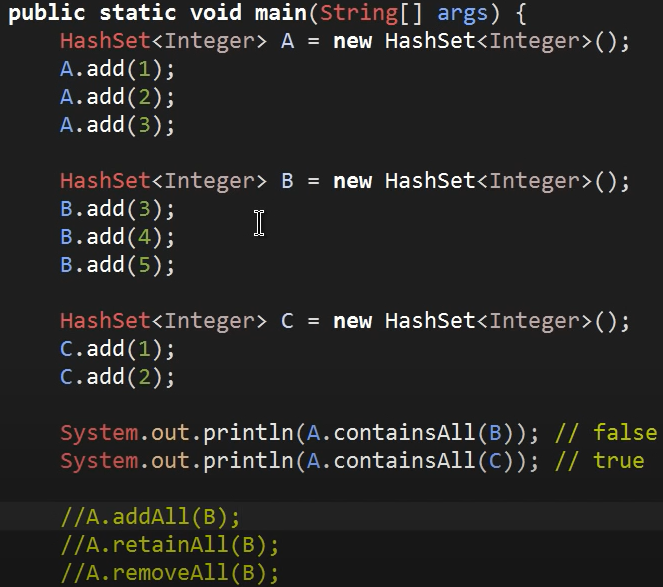Place cursor on A.add(3); line
The height and width of the screenshot is (587, 663).
tap(117, 125)
